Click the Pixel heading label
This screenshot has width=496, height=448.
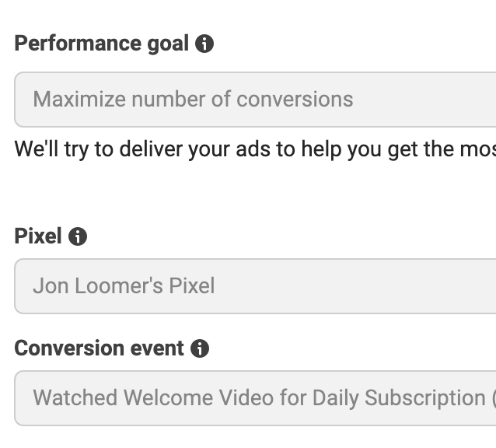coord(38,236)
